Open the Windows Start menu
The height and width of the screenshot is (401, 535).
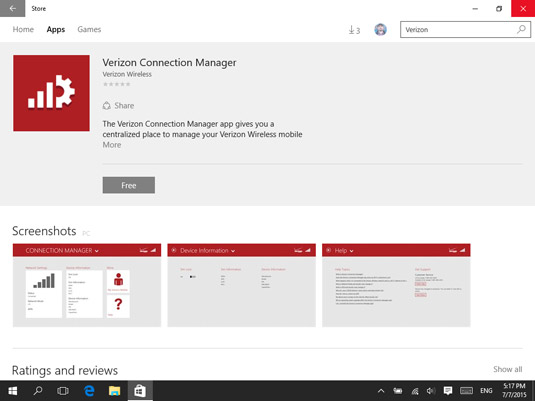coord(13,391)
